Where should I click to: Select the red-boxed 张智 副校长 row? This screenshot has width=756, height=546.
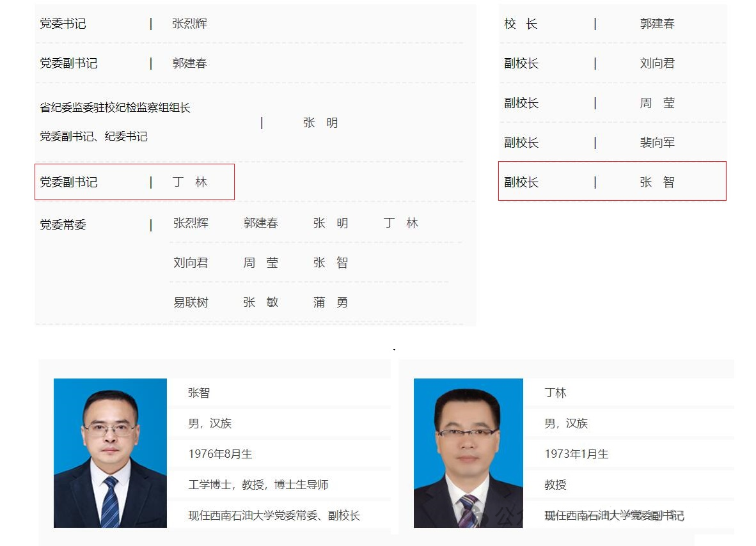point(656,182)
